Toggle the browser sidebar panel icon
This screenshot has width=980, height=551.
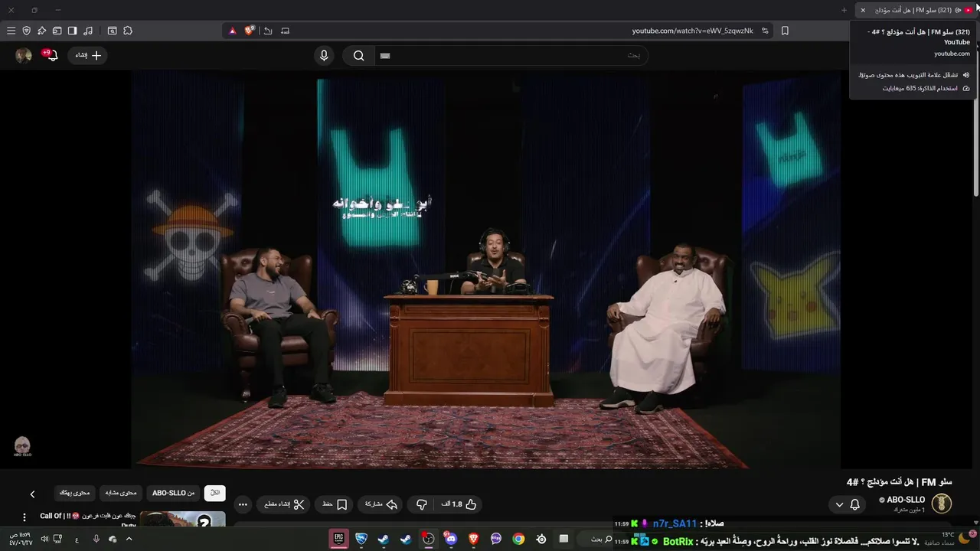(x=72, y=31)
